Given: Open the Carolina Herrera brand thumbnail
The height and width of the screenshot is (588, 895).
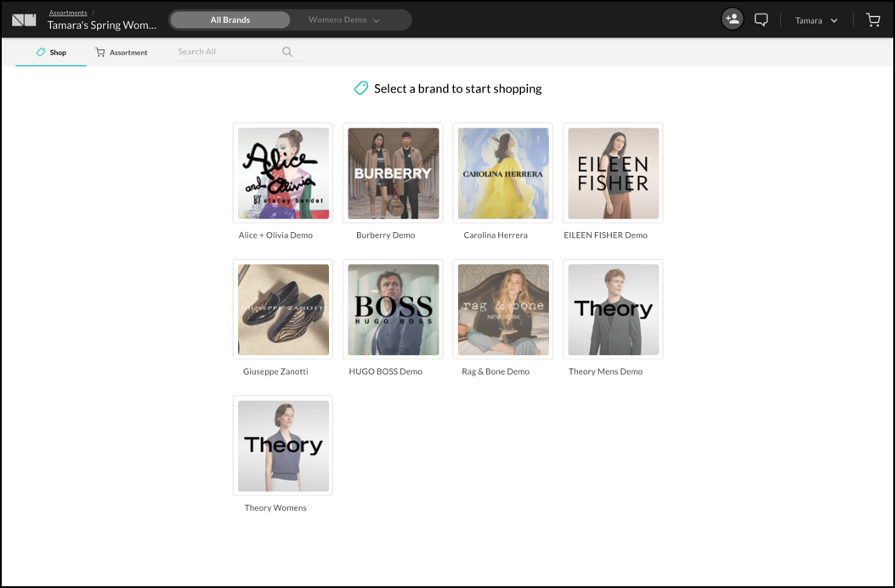Looking at the screenshot, I should pos(503,173).
